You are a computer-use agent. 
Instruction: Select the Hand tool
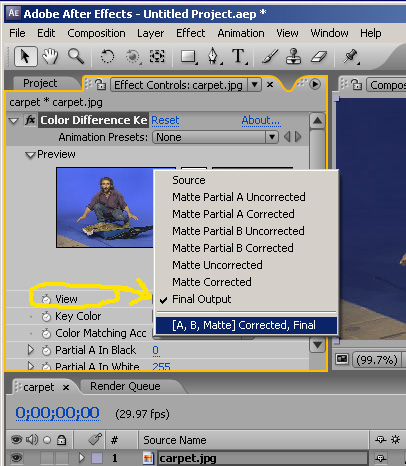pyautogui.click(x=50, y=56)
